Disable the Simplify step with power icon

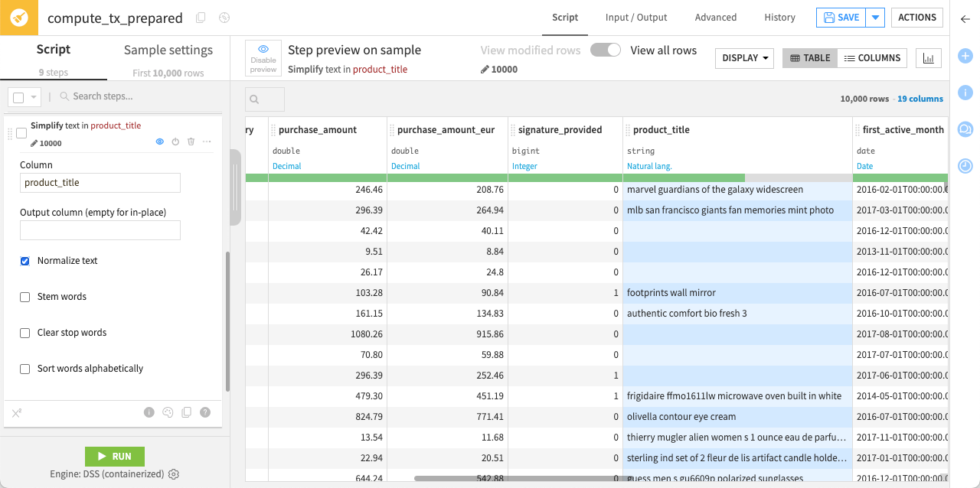click(x=175, y=142)
